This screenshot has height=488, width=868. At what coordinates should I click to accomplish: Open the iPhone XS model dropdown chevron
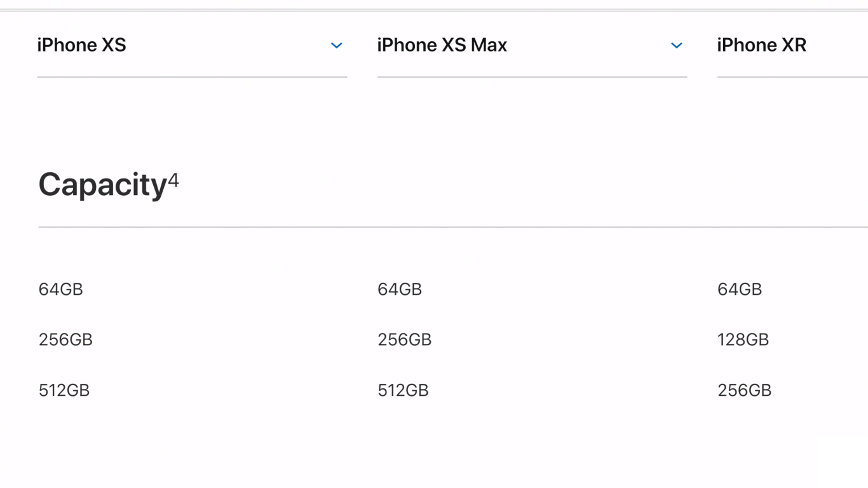point(337,46)
